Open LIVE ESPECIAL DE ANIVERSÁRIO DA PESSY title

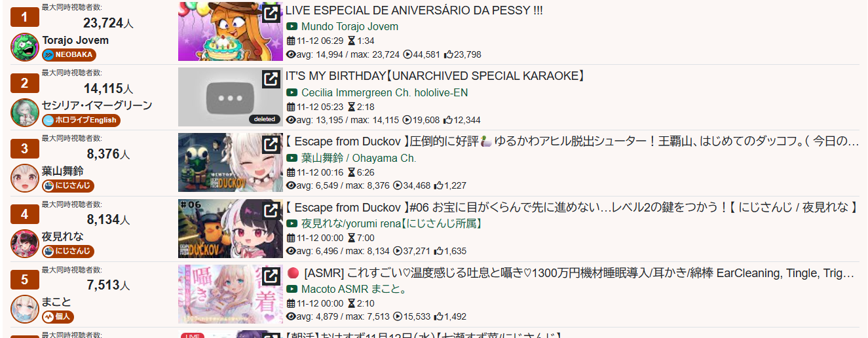coord(414,10)
